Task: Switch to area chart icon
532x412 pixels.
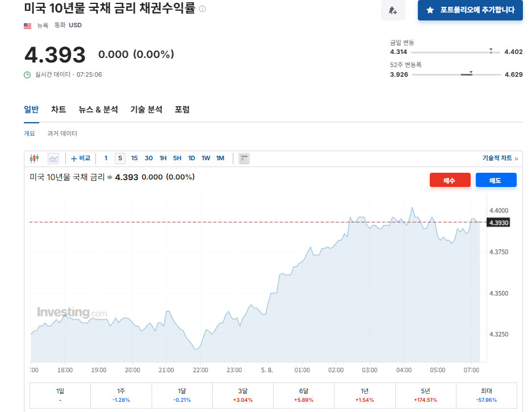Action: pyautogui.click(x=53, y=159)
